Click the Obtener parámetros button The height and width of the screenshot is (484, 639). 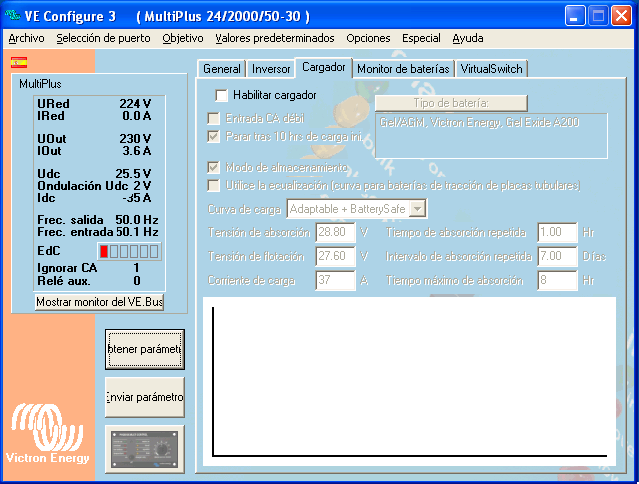click(x=145, y=350)
